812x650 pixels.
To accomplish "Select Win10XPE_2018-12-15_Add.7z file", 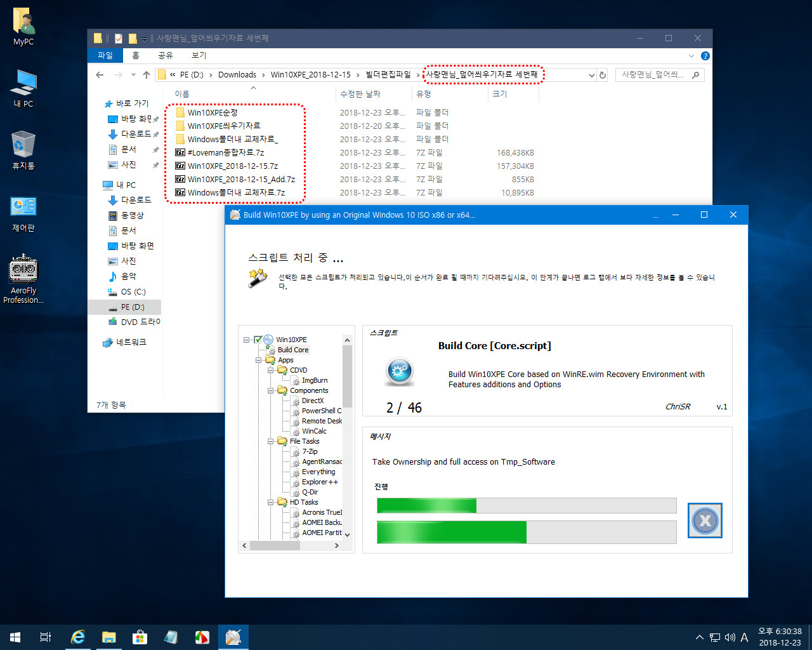I will click(241, 179).
